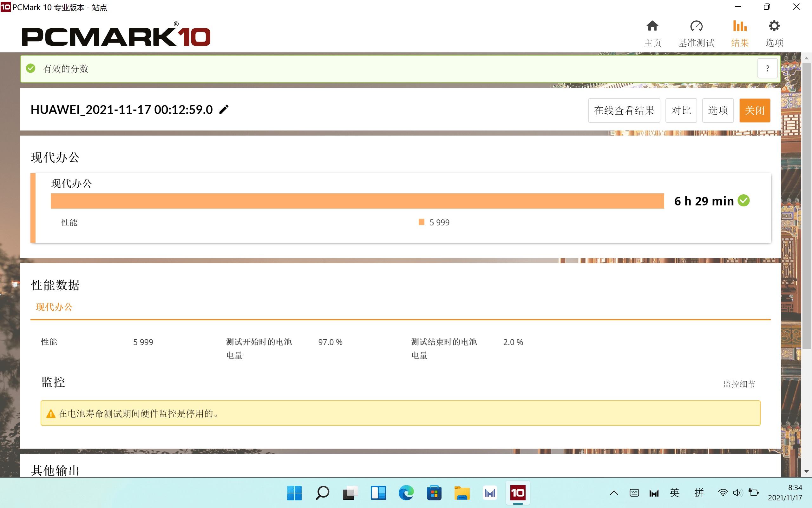Click the orange 现代办公 battery life bar
This screenshot has height=508, width=812.
coord(357,201)
